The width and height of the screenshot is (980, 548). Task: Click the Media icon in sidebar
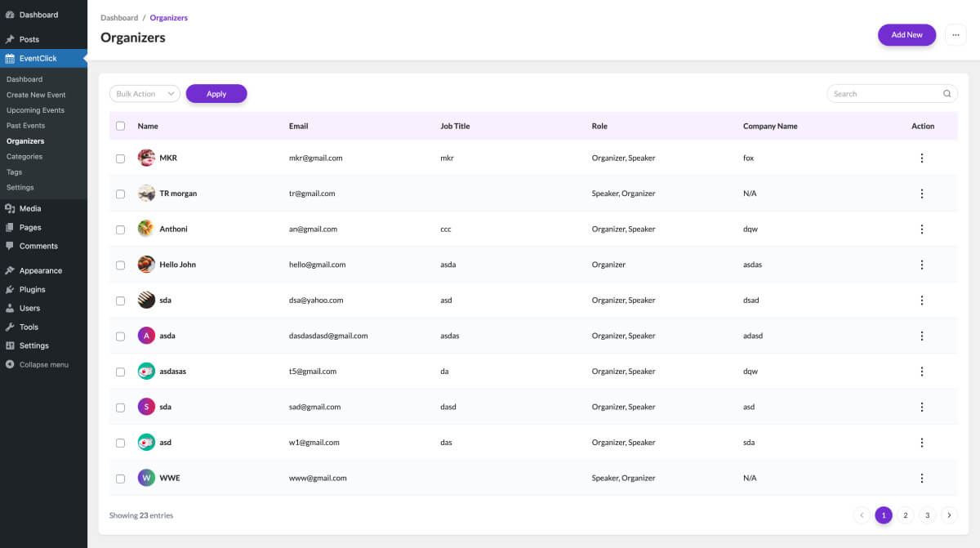point(10,209)
